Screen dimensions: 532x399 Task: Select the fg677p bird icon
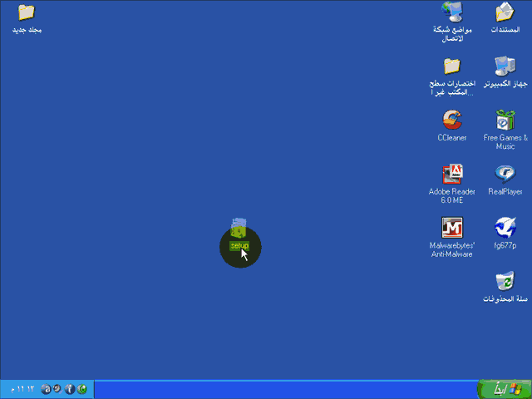pos(505,228)
